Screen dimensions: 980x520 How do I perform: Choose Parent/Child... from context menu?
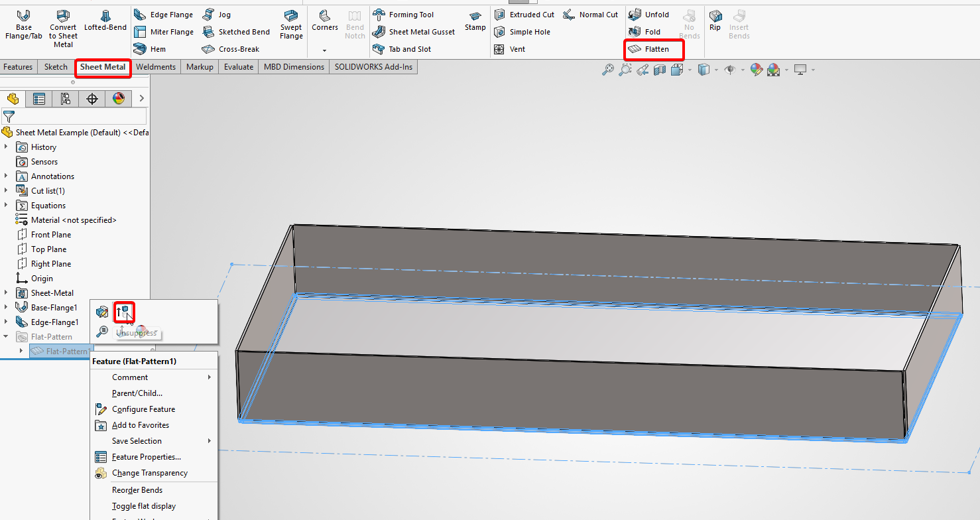pyautogui.click(x=137, y=393)
